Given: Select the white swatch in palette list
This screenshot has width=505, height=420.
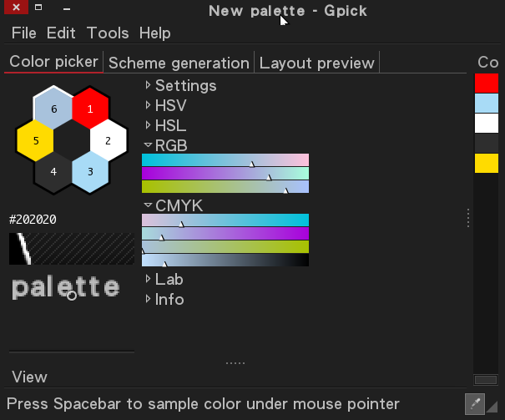Looking at the screenshot, I should 487,123.
